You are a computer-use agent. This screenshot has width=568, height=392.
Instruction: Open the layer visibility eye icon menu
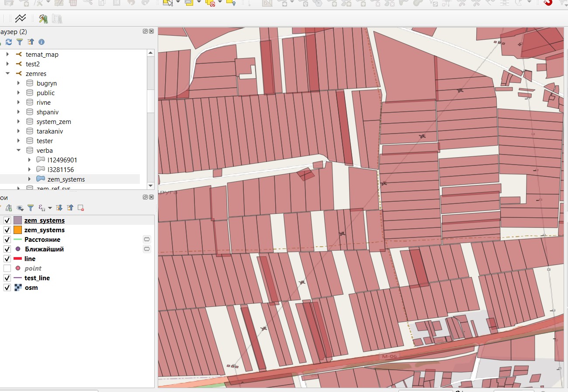point(20,208)
